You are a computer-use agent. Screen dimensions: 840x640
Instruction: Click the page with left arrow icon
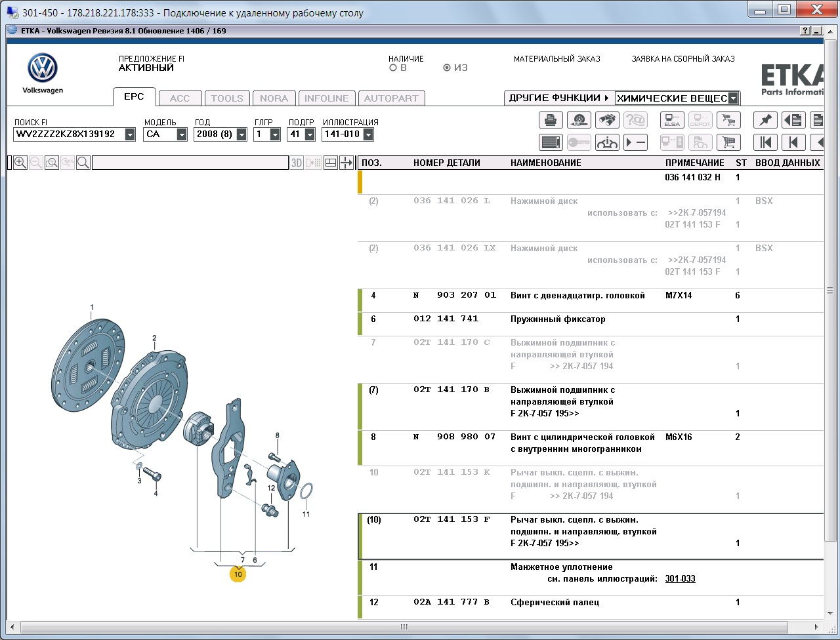click(x=793, y=120)
